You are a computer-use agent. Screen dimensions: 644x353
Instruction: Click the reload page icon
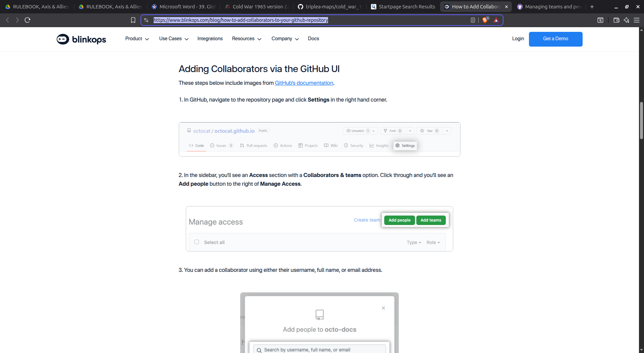coord(28,20)
